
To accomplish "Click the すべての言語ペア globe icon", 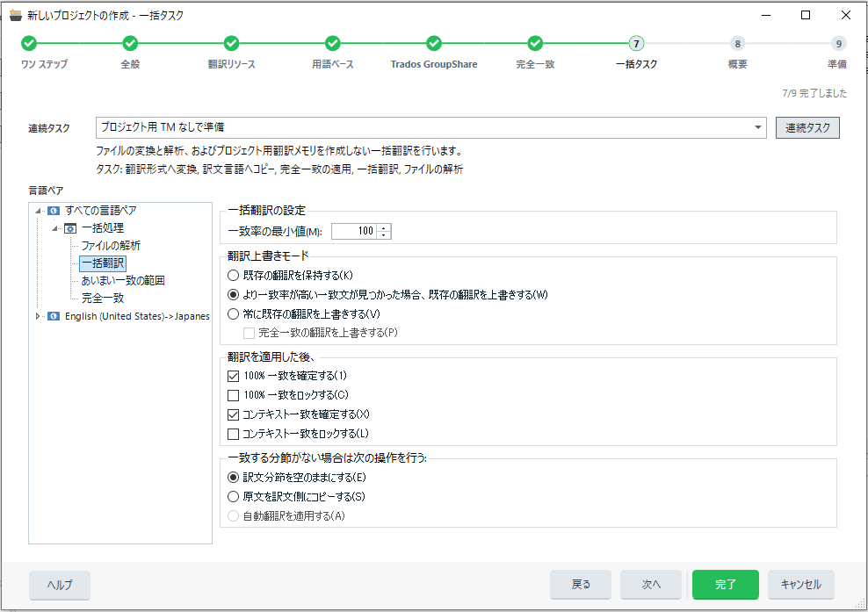I will [x=54, y=210].
